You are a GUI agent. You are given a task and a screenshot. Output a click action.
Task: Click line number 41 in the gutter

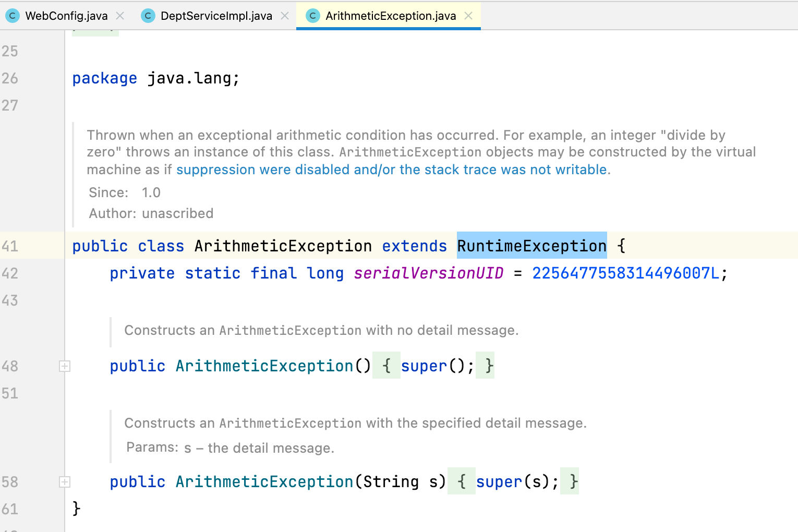point(10,246)
